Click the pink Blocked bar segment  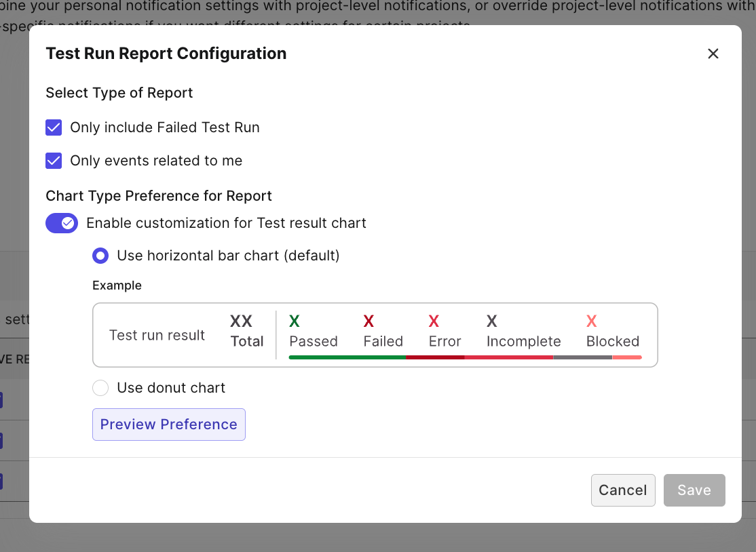point(627,357)
